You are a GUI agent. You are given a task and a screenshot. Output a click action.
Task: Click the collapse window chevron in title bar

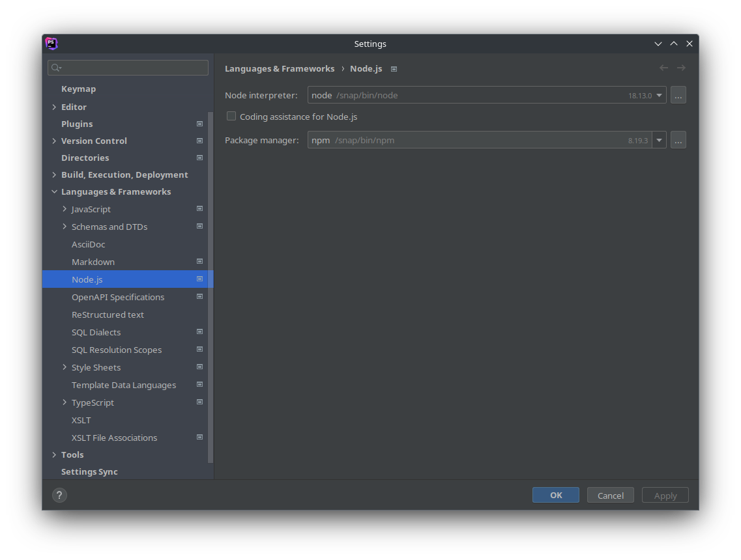coord(658,44)
